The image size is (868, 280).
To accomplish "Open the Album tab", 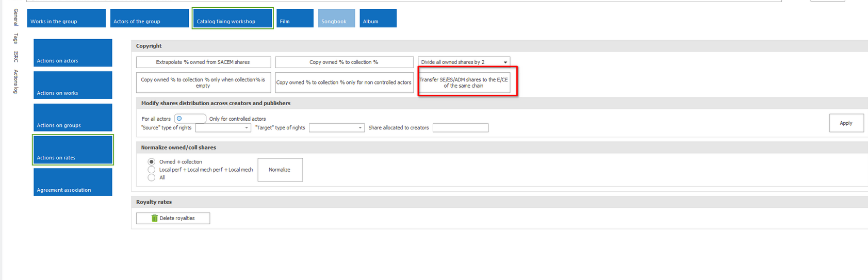I will 378,19.
